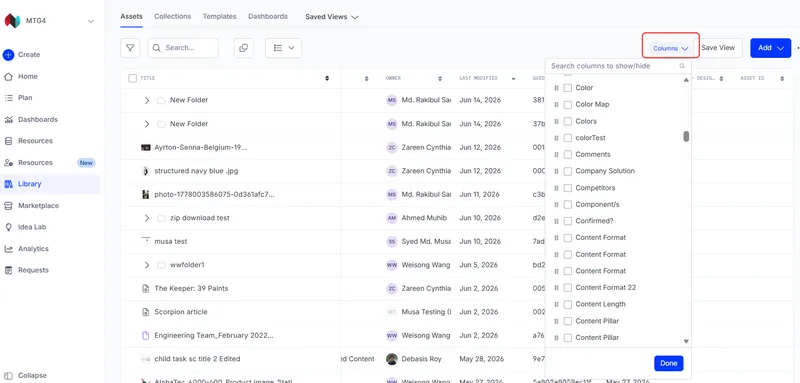Image resolution: width=800 pixels, height=383 pixels.
Task: Click the Ayrton-Senna-Belgium thumbnail
Action: pyautogui.click(x=145, y=147)
